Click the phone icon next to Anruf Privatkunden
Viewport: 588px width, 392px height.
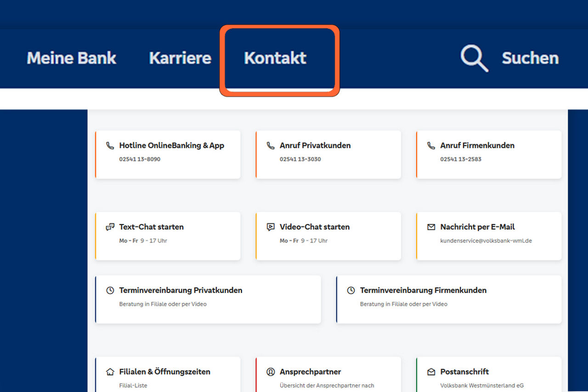coord(271,146)
